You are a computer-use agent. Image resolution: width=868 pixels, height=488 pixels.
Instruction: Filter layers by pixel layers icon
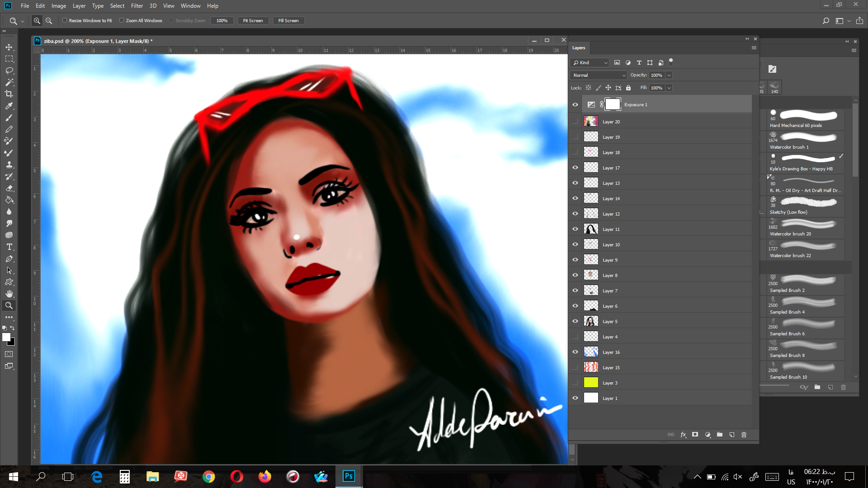coord(617,63)
